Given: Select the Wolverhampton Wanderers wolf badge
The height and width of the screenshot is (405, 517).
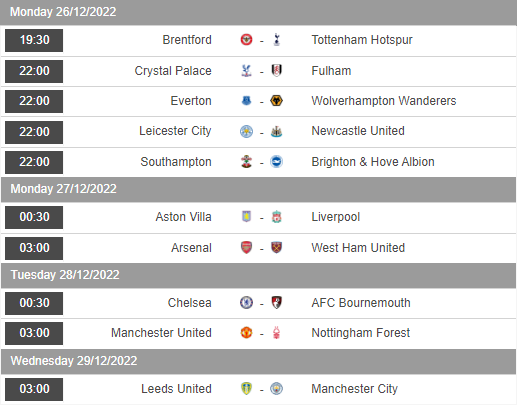Looking at the screenshot, I should tap(276, 101).
